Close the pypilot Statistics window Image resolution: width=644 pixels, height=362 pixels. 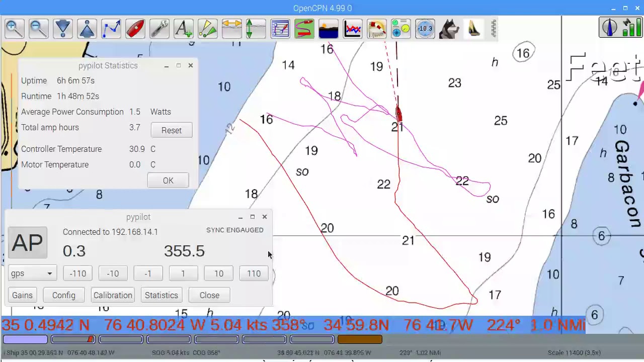coord(191,65)
